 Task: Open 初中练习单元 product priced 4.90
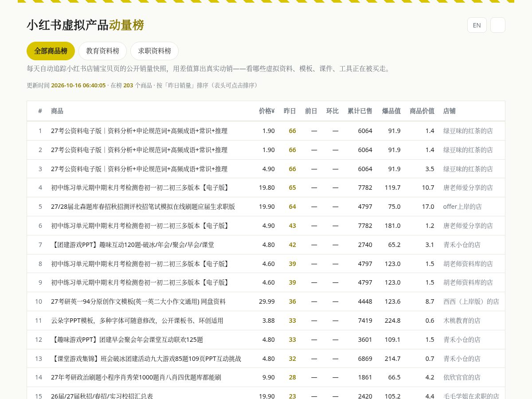[141, 226]
